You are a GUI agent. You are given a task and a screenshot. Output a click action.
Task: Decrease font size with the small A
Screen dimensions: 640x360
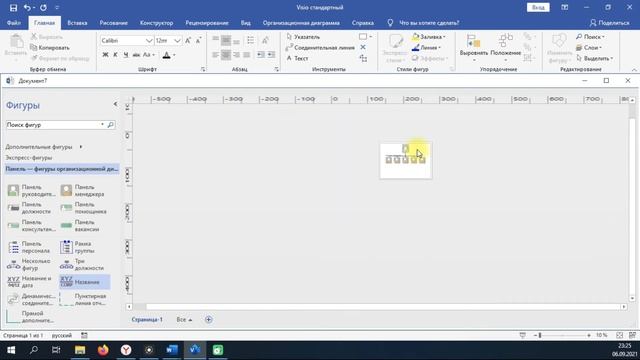tap(198, 40)
